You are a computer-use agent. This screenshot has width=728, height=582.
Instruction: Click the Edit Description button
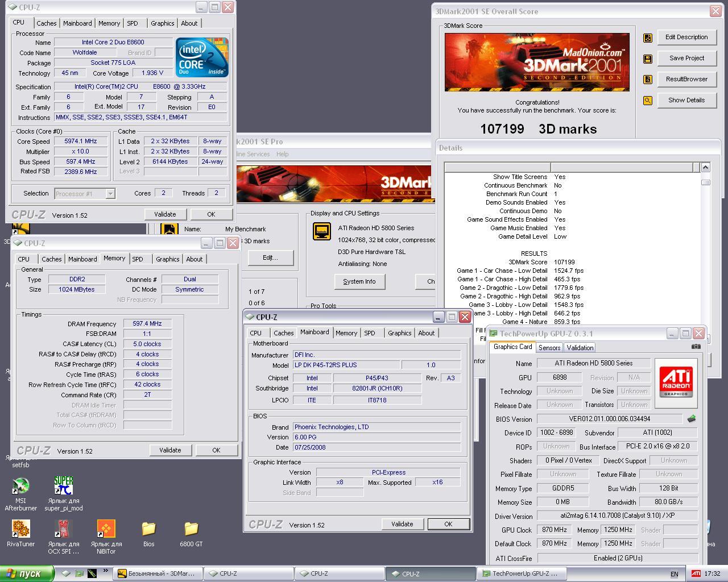pos(686,37)
